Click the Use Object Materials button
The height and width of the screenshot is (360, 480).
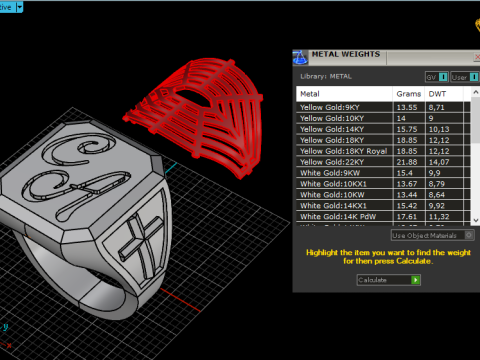(x=432, y=235)
